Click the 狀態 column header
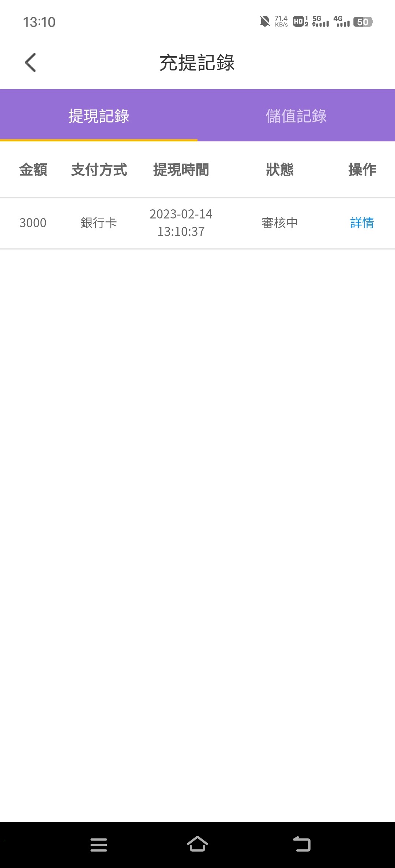The image size is (395, 868). point(280,170)
